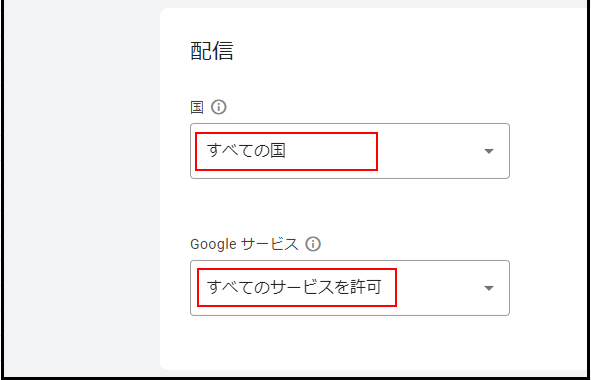Click the 配信 section heading

coord(212,51)
